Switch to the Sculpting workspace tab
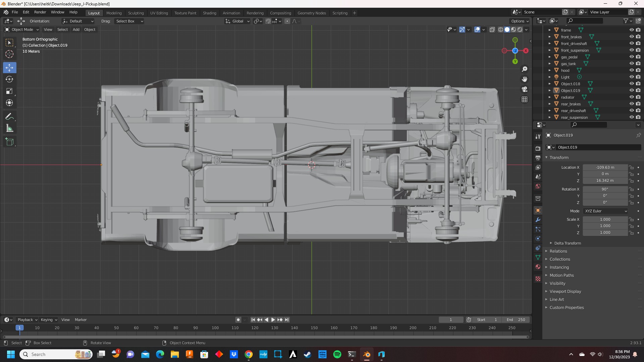Screen dimensions: 644x362 click(136, 13)
